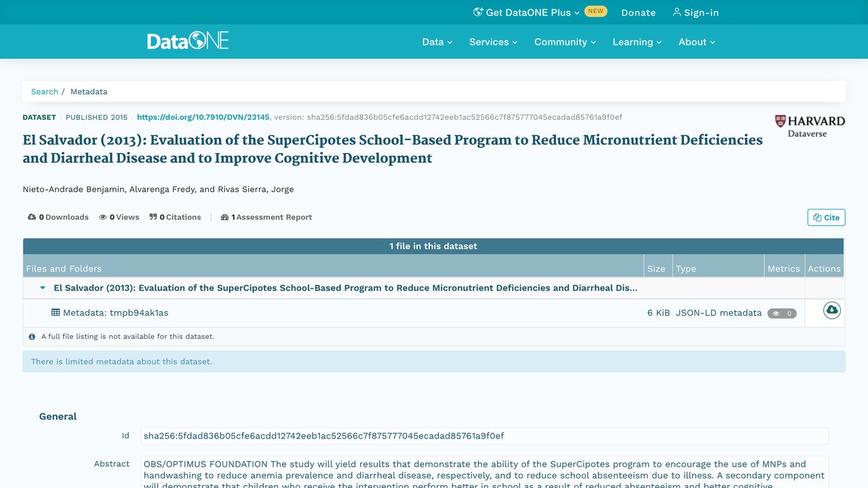The image size is (868, 488).
Task: Click the 1 Assessment Report link
Action: [267, 218]
